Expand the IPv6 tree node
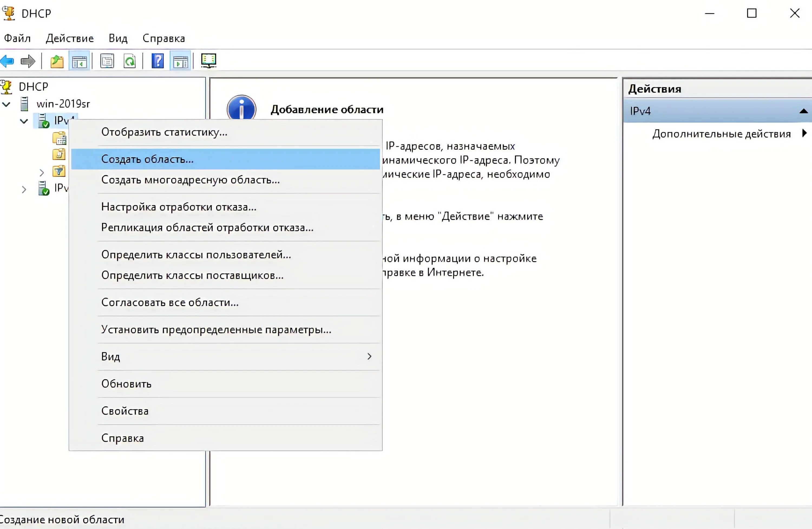 tap(24, 189)
